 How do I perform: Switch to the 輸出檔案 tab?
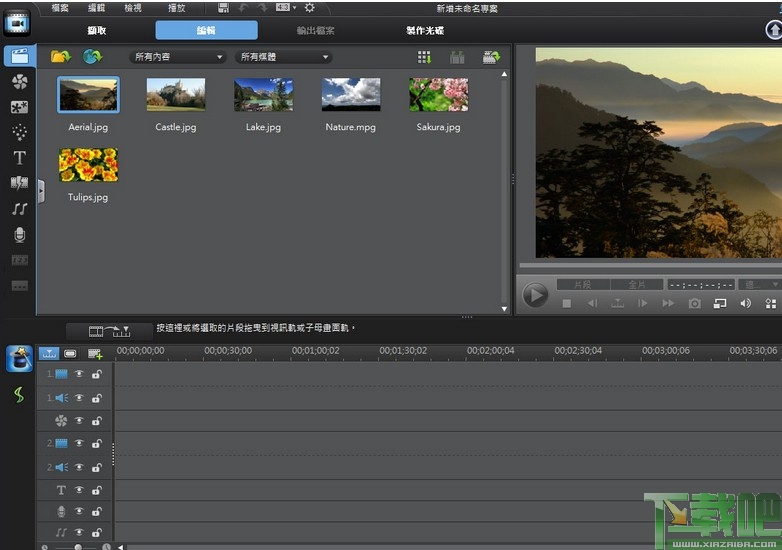pos(314,30)
